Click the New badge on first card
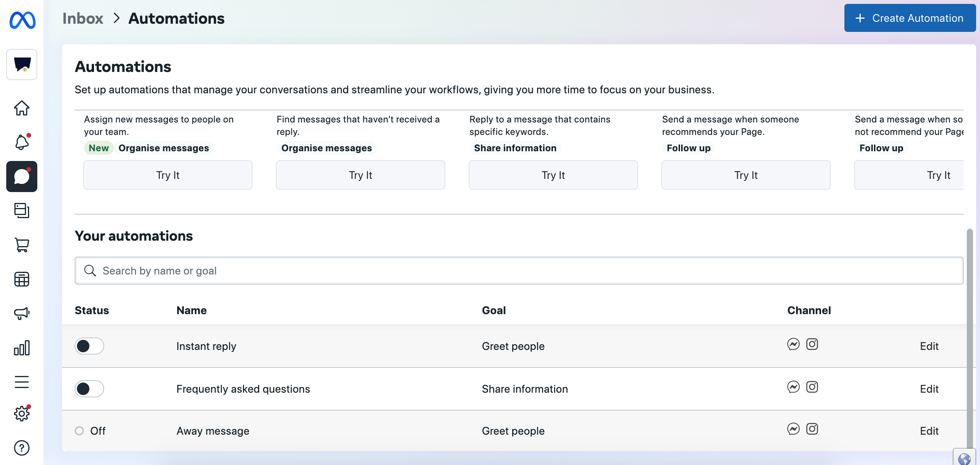The width and height of the screenshot is (980, 465). coord(99,148)
